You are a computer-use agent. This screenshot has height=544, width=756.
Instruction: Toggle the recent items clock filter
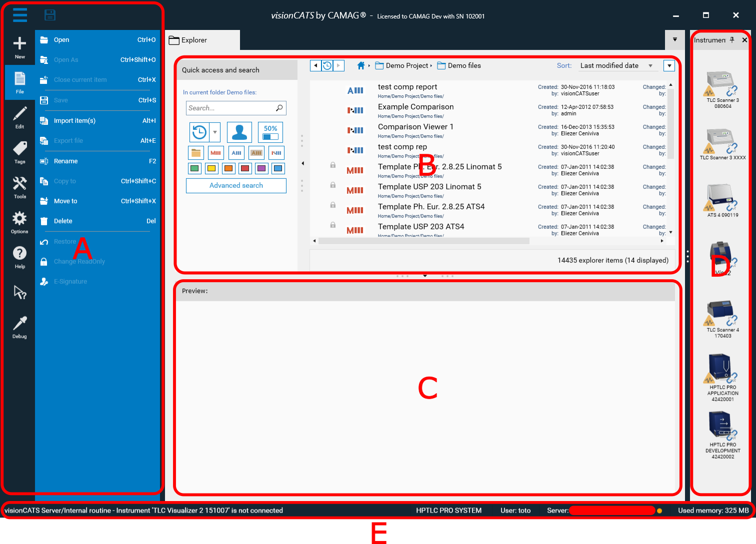click(x=199, y=132)
